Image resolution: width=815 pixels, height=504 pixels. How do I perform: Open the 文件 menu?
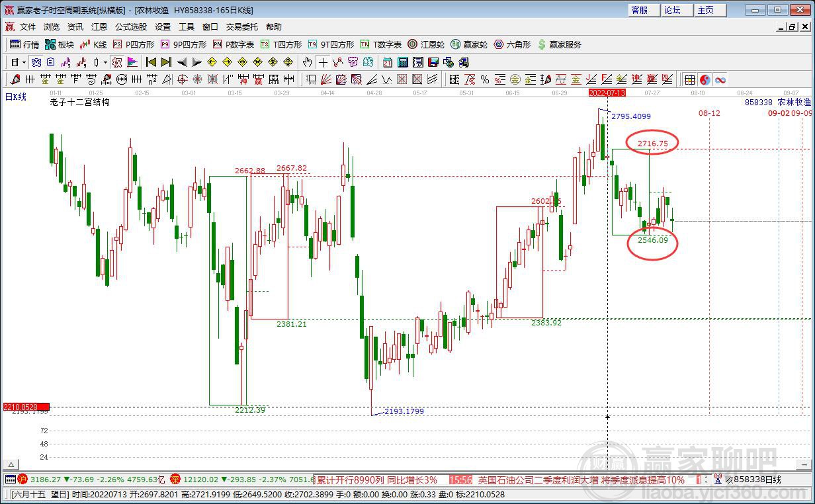pyautogui.click(x=28, y=26)
